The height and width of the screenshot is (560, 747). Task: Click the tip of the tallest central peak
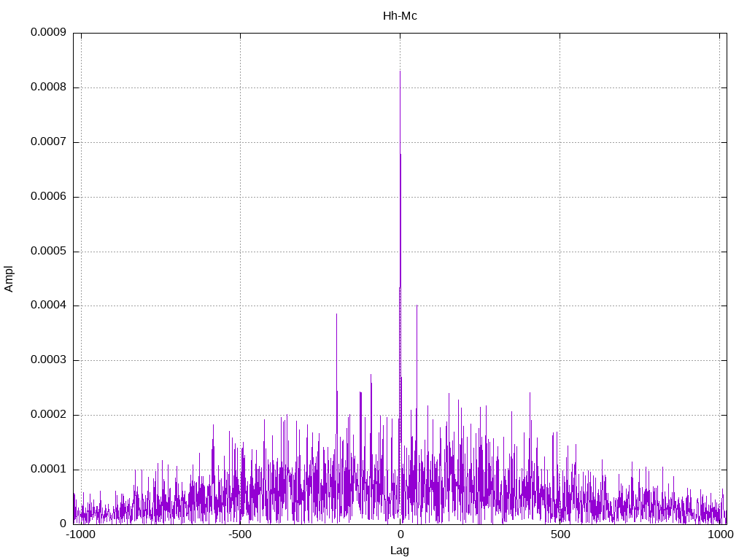click(x=400, y=71)
